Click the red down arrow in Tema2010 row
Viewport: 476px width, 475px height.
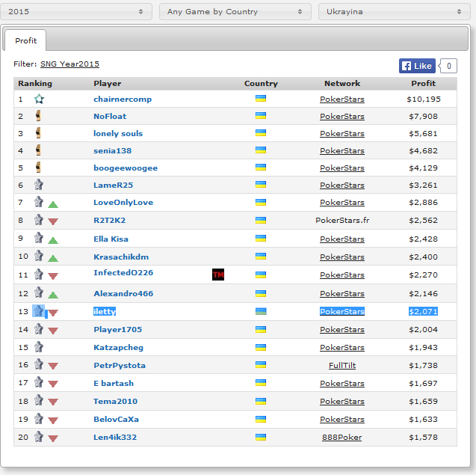tap(53, 402)
